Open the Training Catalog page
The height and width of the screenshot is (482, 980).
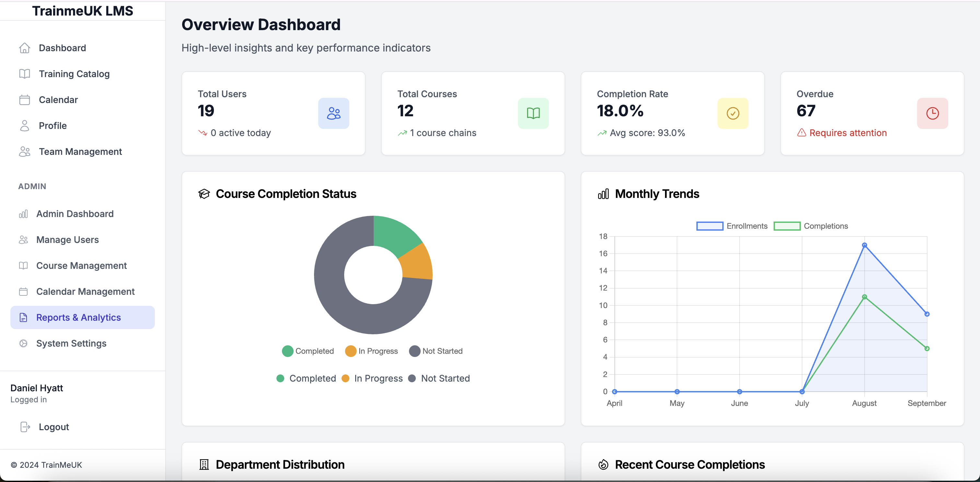pos(83,74)
